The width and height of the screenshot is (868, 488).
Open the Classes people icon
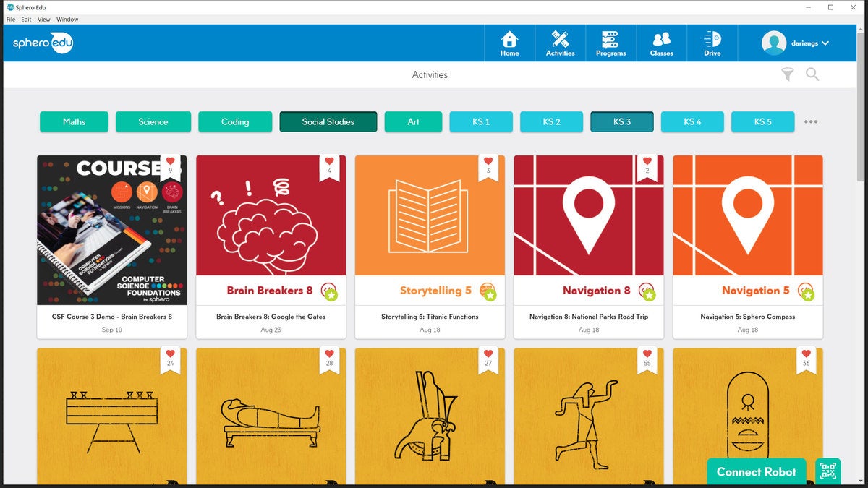[x=661, y=39]
